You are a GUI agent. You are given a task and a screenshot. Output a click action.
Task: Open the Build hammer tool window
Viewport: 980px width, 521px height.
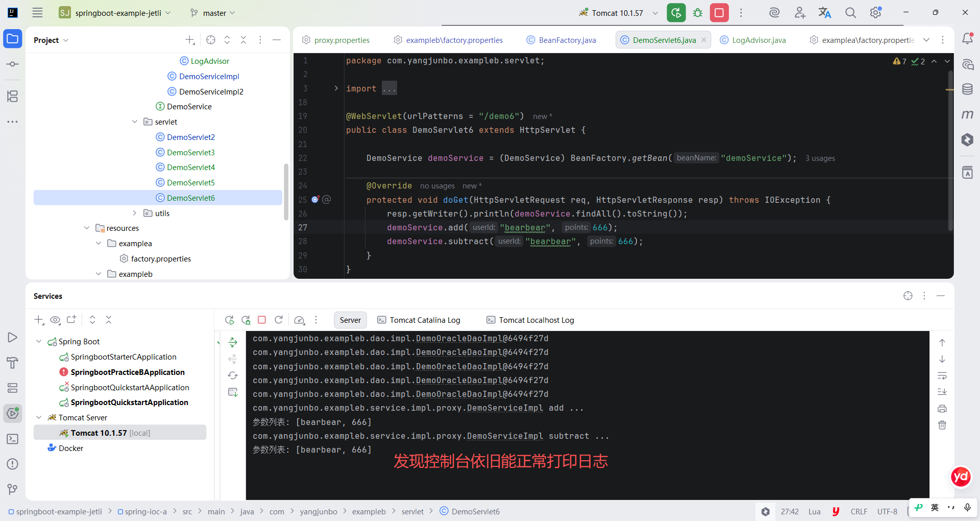[13, 363]
